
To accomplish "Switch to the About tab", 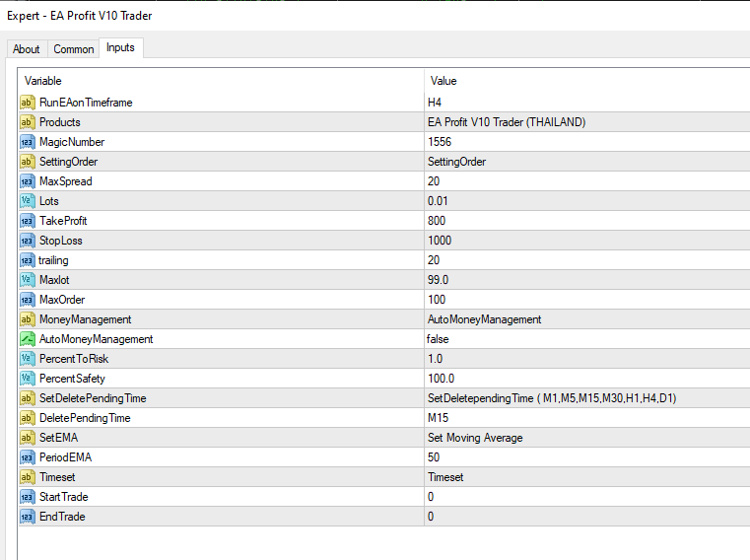I will click(x=27, y=49).
